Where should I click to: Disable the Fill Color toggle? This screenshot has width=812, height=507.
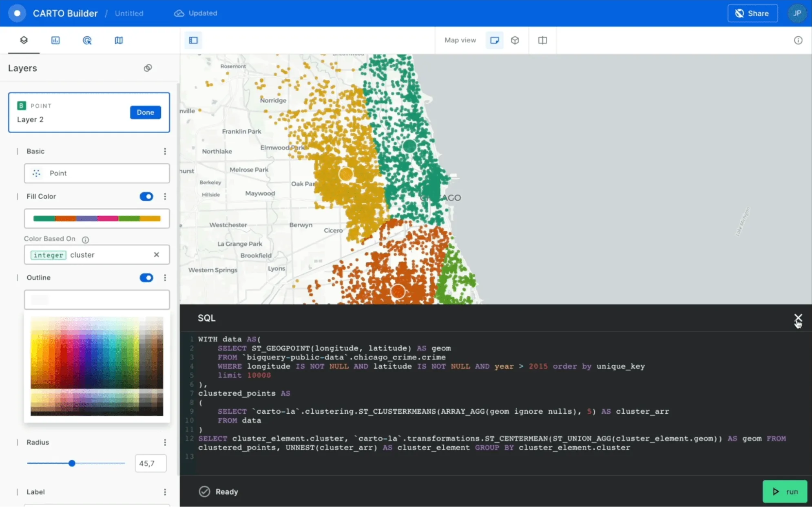click(146, 196)
